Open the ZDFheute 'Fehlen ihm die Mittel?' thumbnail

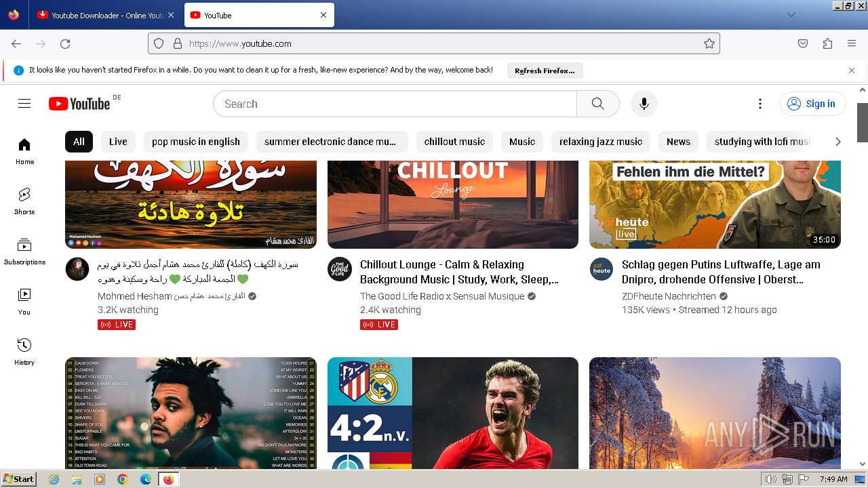[x=715, y=205]
